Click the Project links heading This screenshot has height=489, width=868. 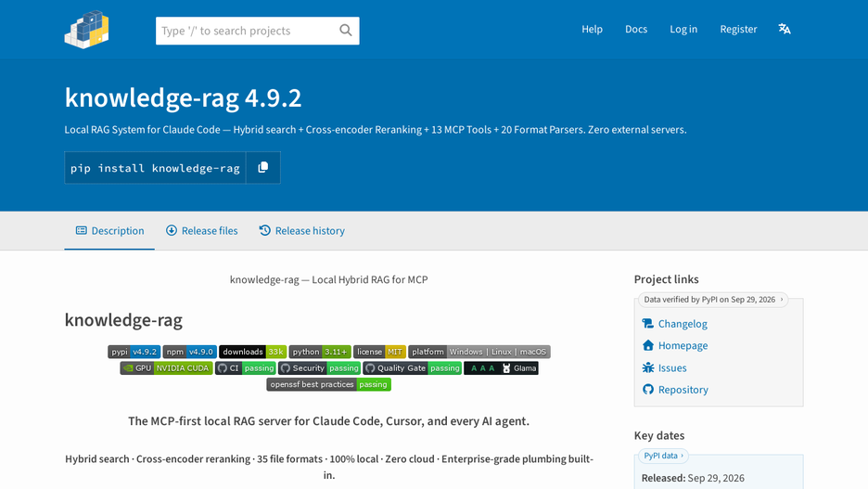tap(666, 279)
